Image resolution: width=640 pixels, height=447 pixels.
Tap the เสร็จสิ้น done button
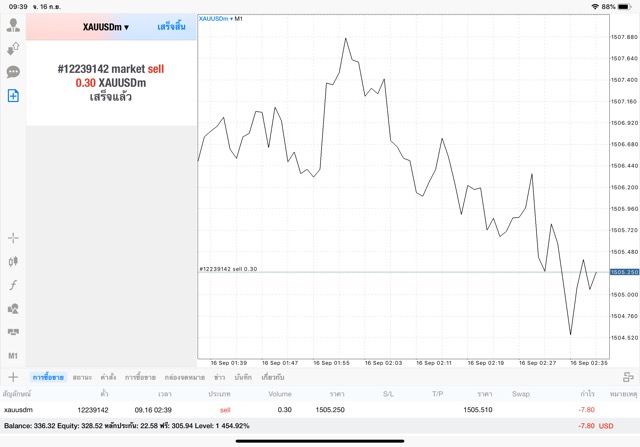170,27
